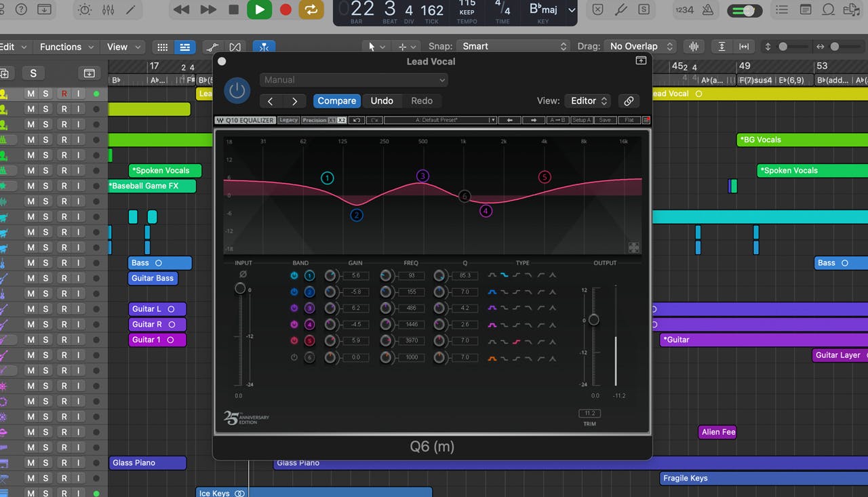Click the Compare button

[336, 101]
